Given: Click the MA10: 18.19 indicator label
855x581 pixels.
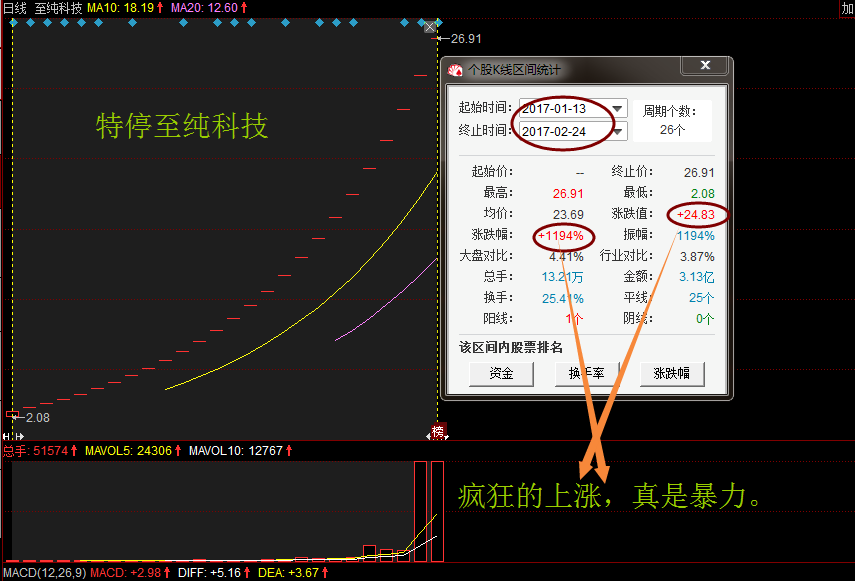Looking at the screenshot, I should click(125, 8).
